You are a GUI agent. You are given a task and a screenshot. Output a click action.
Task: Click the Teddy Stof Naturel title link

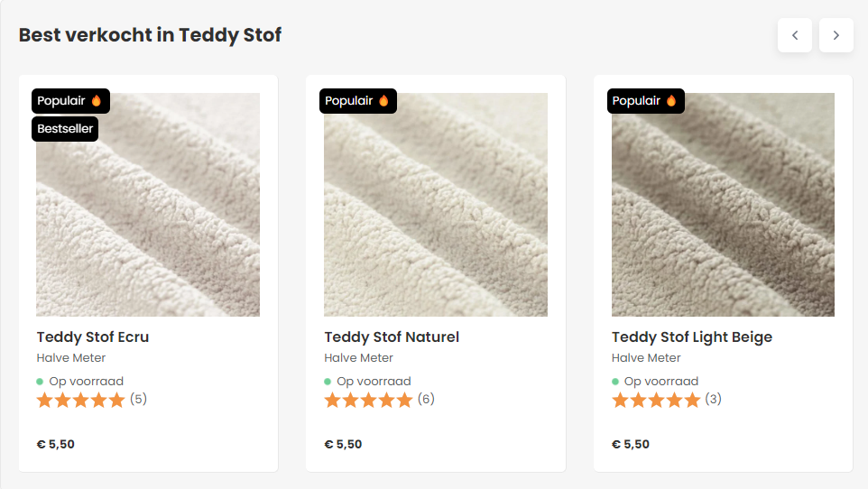392,337
